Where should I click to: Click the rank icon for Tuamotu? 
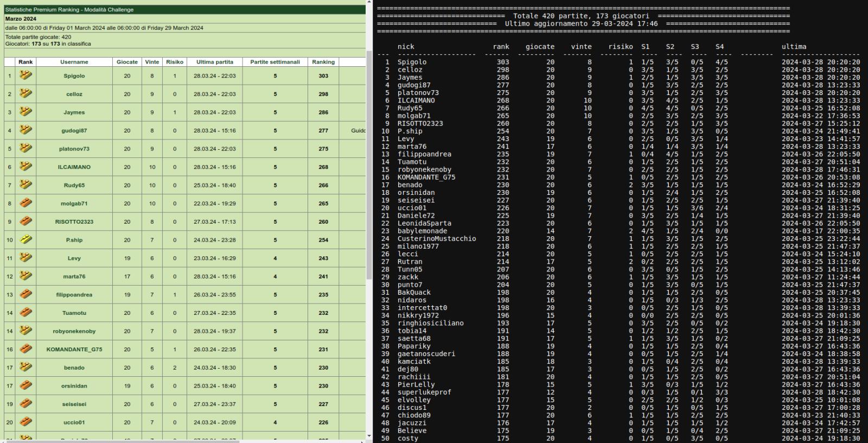(25, 313)
